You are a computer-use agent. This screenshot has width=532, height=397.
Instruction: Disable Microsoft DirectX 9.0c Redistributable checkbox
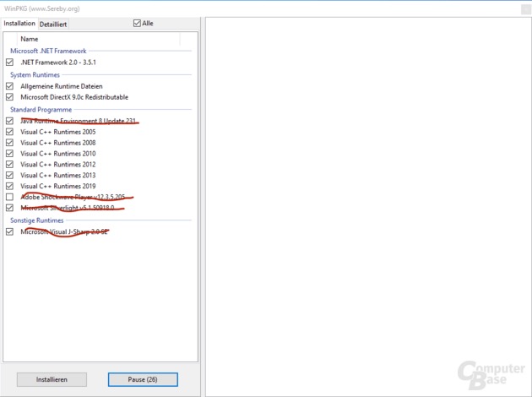coord(10,97)
